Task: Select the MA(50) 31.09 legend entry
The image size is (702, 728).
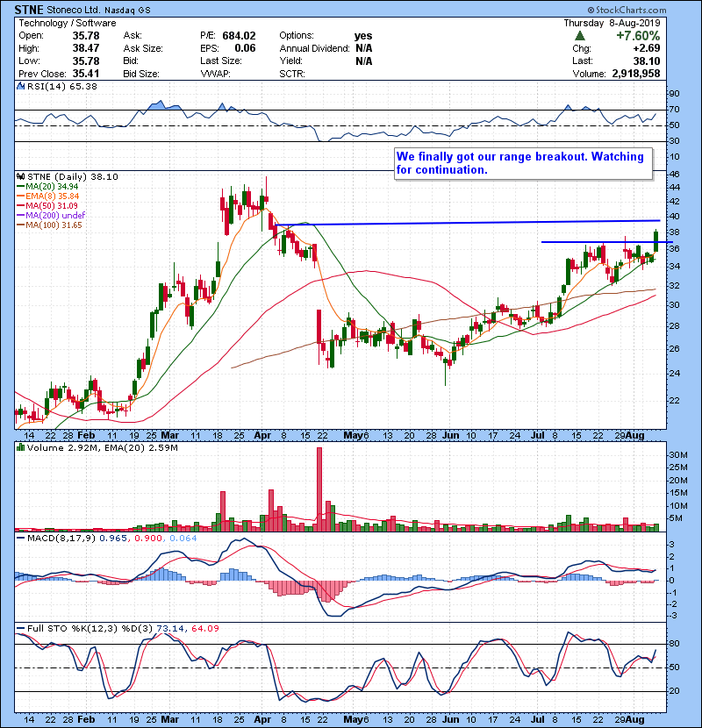Action: 47,206
